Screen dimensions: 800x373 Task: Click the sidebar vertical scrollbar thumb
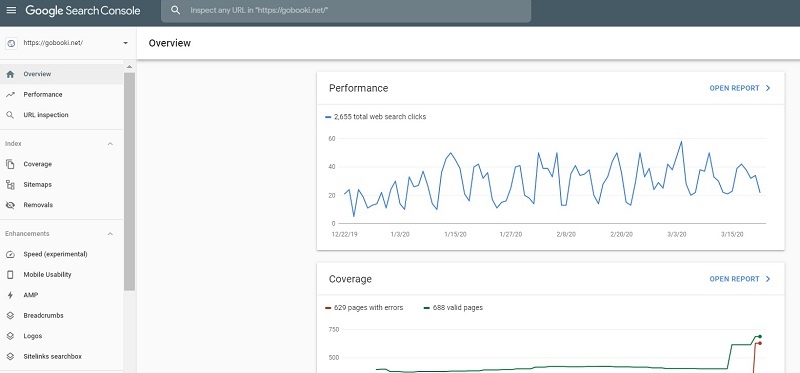129,181
